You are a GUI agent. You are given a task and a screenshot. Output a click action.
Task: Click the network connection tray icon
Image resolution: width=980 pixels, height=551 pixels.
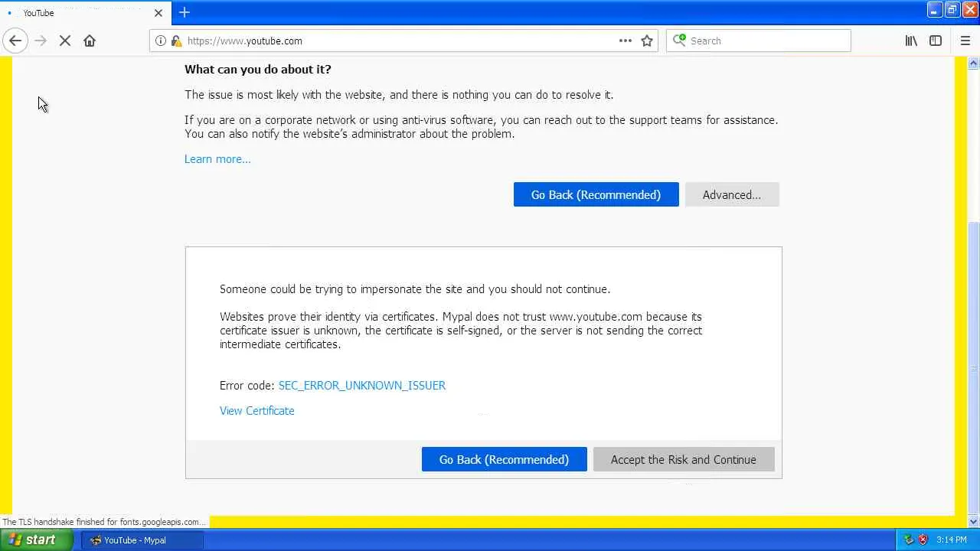909,540
